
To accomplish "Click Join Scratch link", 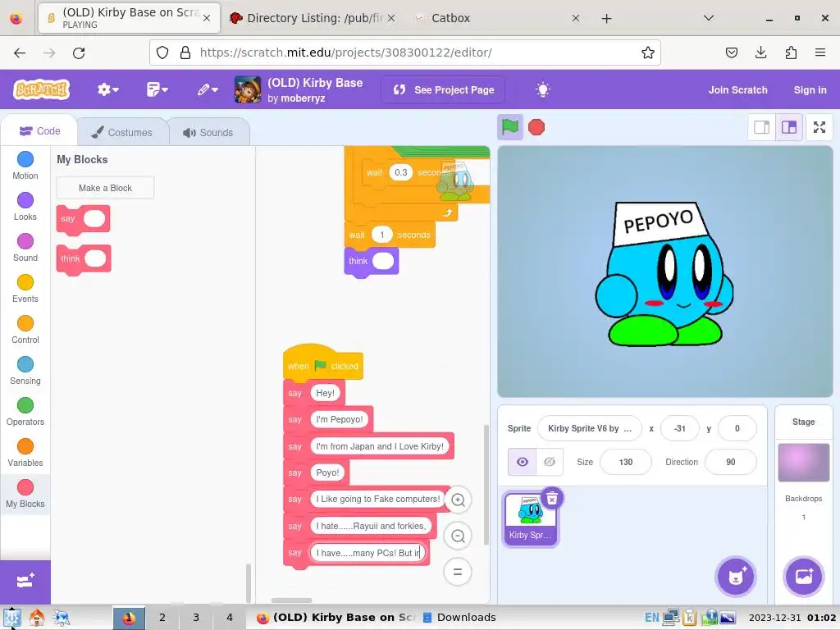I will pyautogui.click(x=737, y=90).
